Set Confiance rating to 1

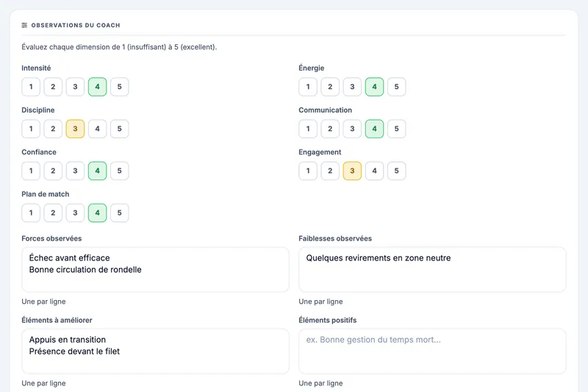(31, 171)
